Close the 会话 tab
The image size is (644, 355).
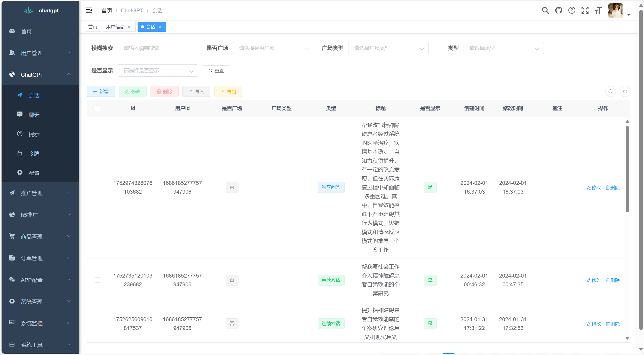tap(160, 27)
